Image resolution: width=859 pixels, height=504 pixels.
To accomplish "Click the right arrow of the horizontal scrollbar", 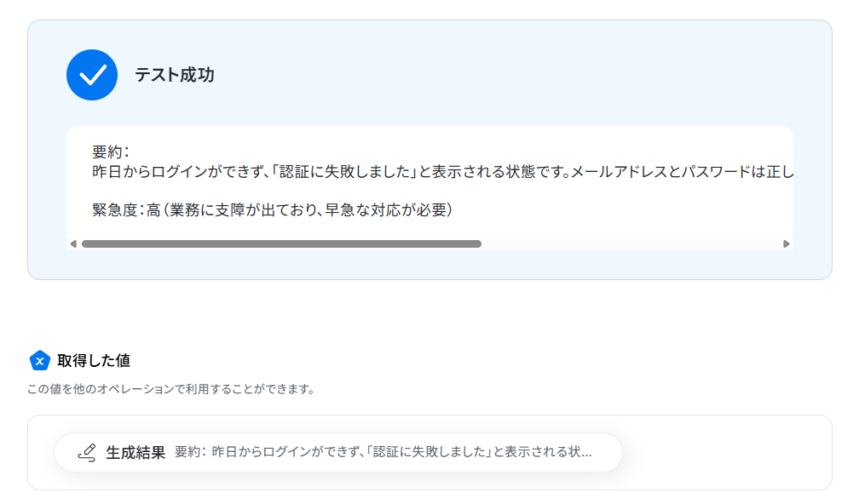I will (x=786, y=244).
